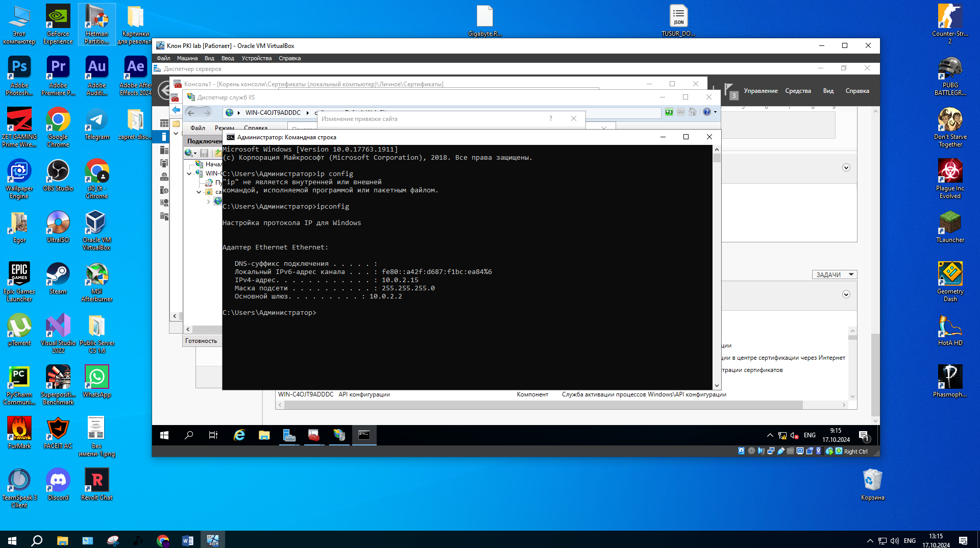Open Google Chrome from host taskbar
The width and height of the screenshot is (980, 548).
point(163,540)
